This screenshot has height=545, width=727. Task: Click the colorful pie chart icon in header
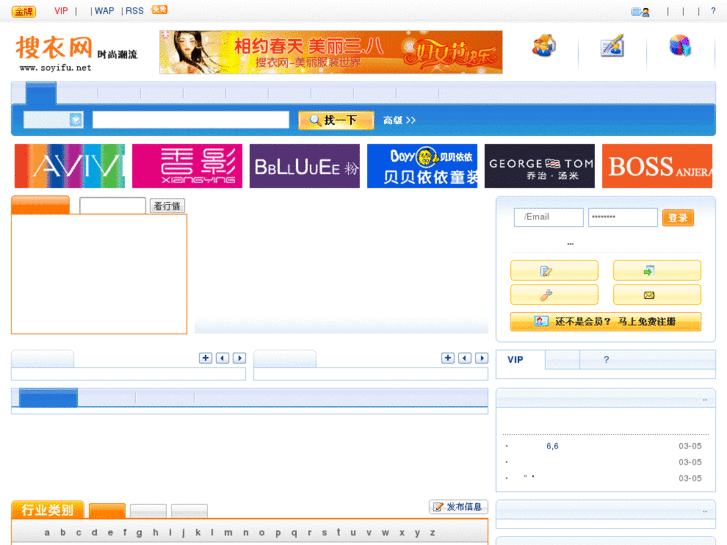(680, 46)
